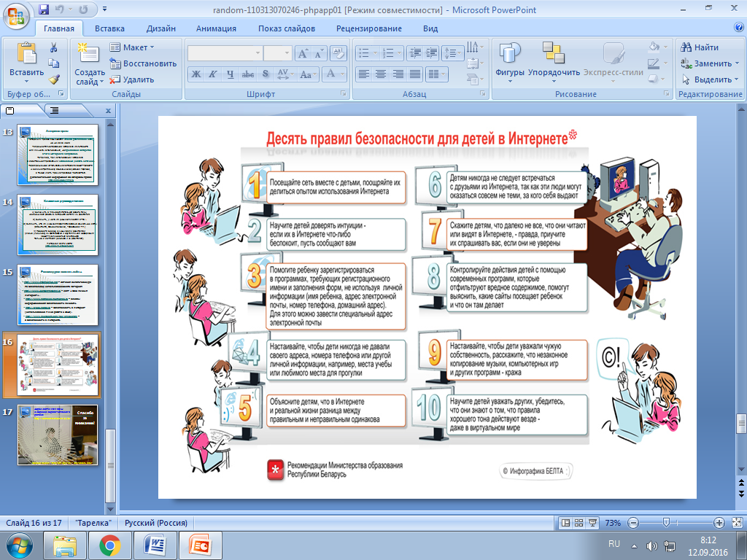This screenshot has width=747, height=560.
Task: Open the Фигуры shapes gallery
Action: pos(509,61)
